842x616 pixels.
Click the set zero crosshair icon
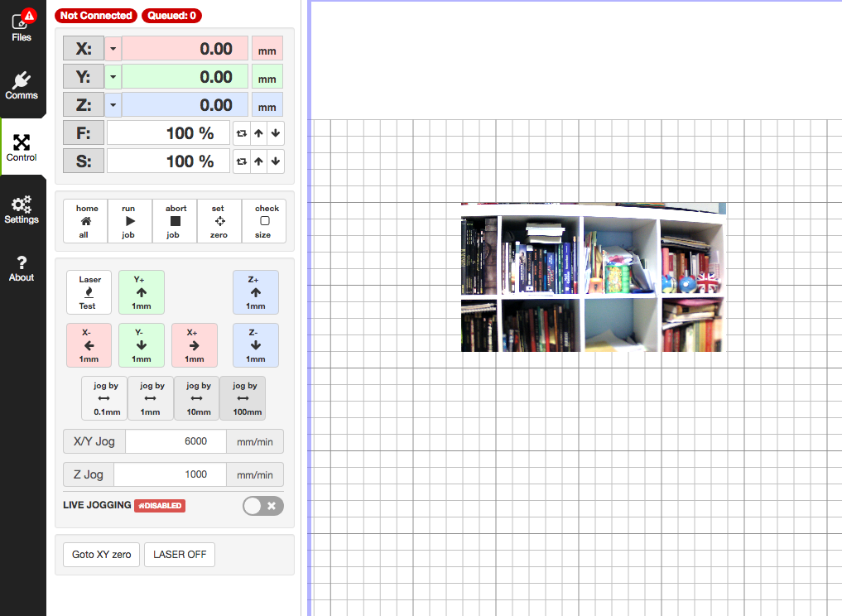219,220
